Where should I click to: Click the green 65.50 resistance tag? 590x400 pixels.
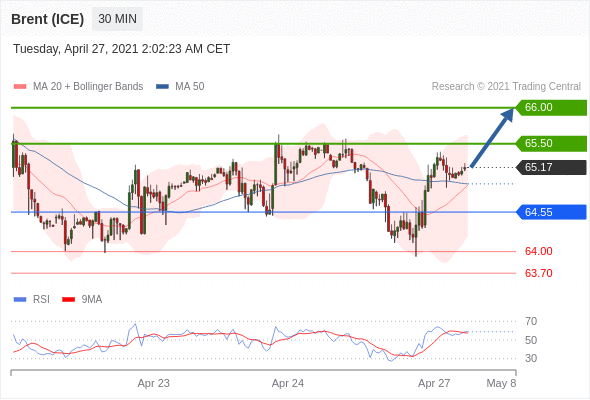(550, 143)
